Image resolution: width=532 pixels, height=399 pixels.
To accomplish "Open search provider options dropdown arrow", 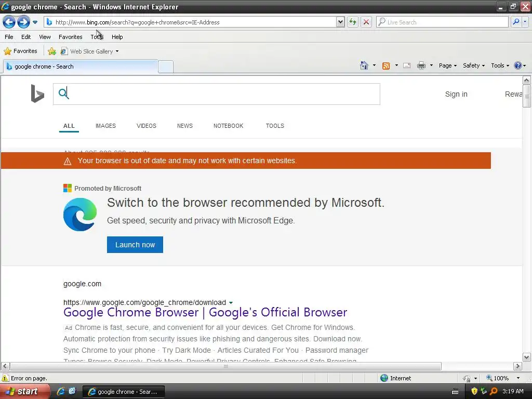I will pyautogui.click(x=525, y=22).
